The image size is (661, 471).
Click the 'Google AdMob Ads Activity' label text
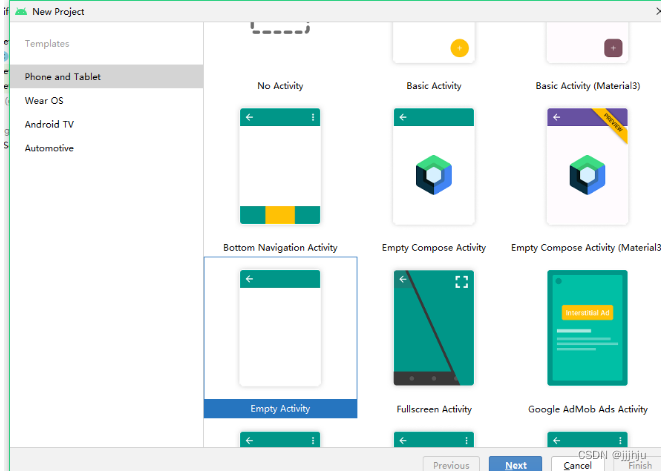tap(588, 409)
